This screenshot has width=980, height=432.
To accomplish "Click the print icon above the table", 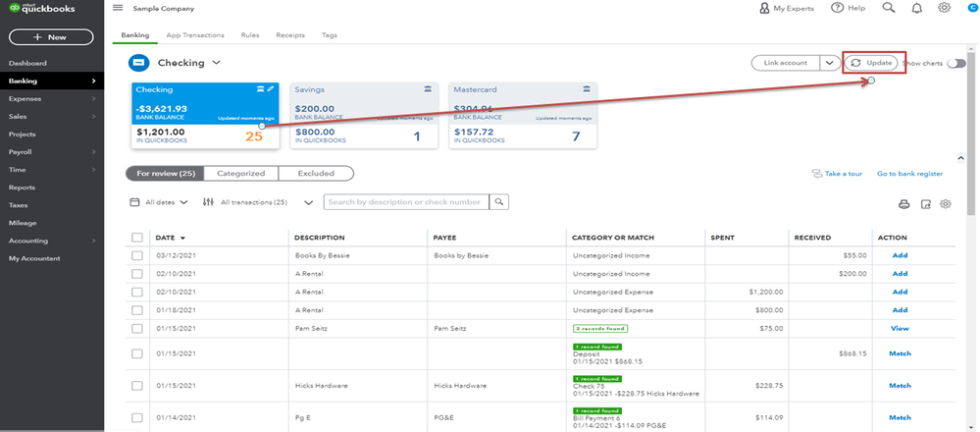I will tap(903, 204).
